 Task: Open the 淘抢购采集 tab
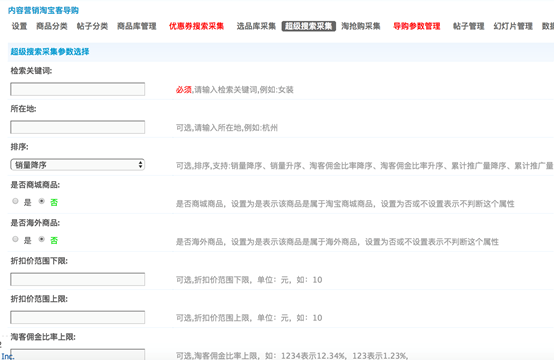(361, 26)
